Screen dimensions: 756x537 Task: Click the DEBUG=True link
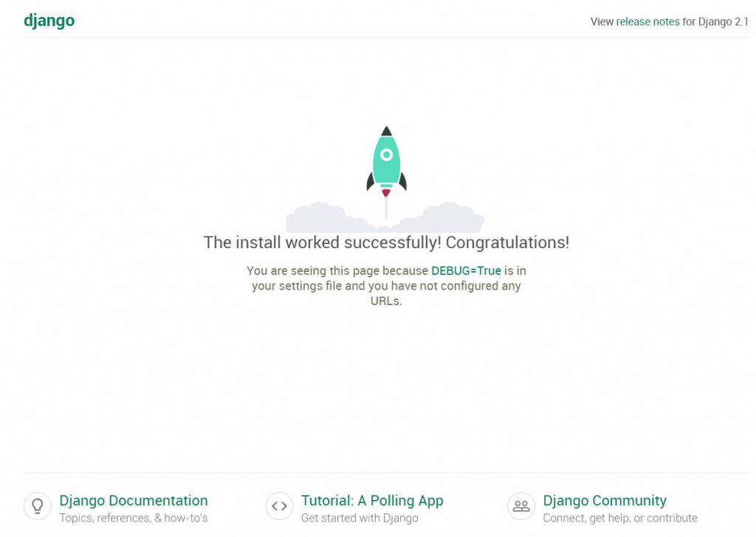(x=466, y=270)
